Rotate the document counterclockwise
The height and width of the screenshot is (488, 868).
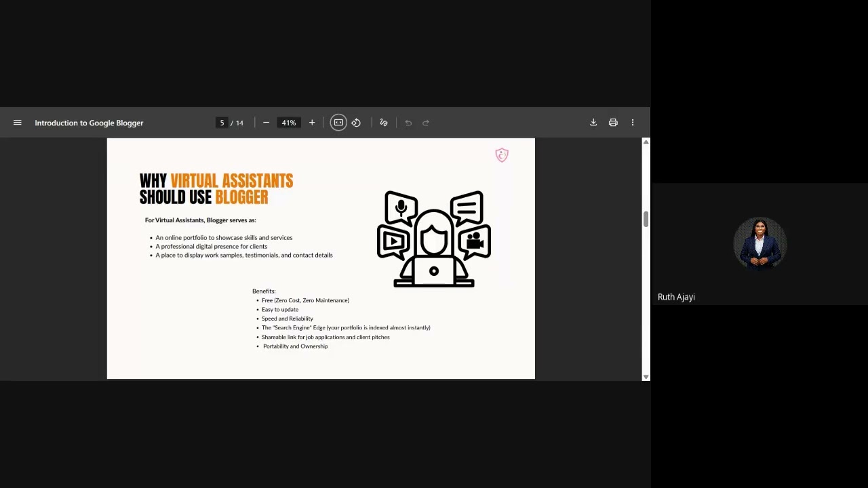[x=356, y=123]
